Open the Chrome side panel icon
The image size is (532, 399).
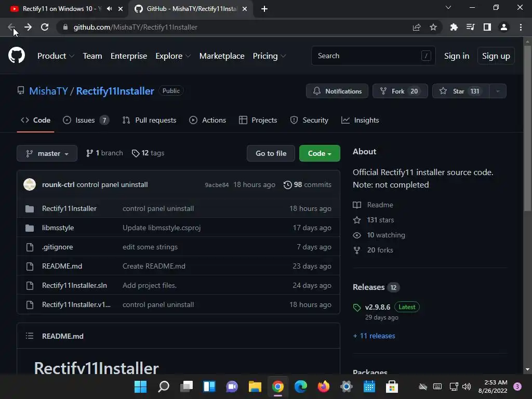pos(487,27)
